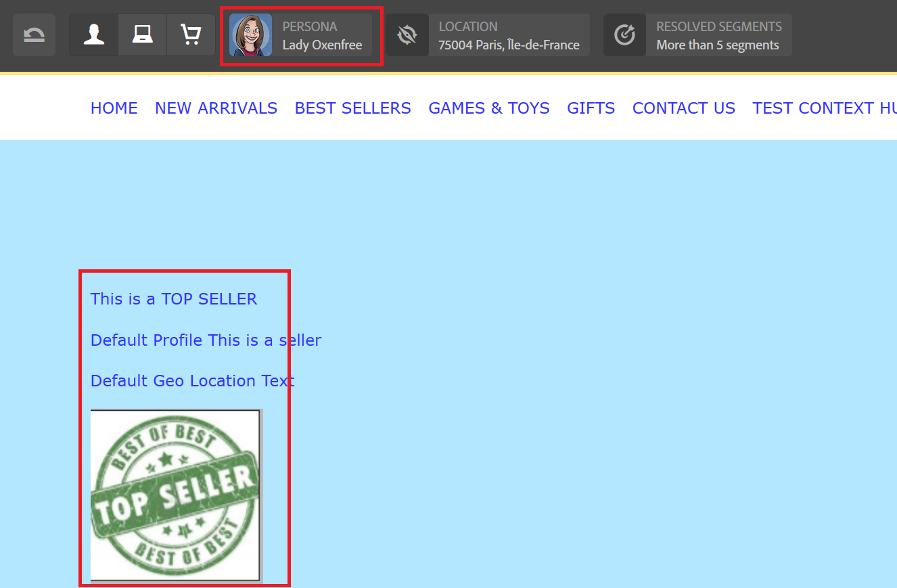Image resolution: width=897 pixels, height=588 pixels.
Task: Open the Persona Lady Oxenfree selector
Action: point(300,35)
